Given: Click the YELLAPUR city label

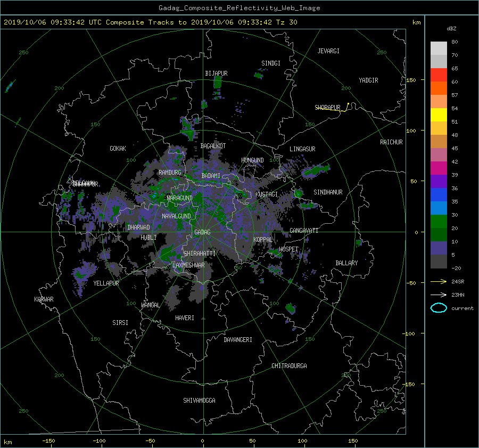Looking at the screenshot, I should pyautogui.click(x=106, y=283).
